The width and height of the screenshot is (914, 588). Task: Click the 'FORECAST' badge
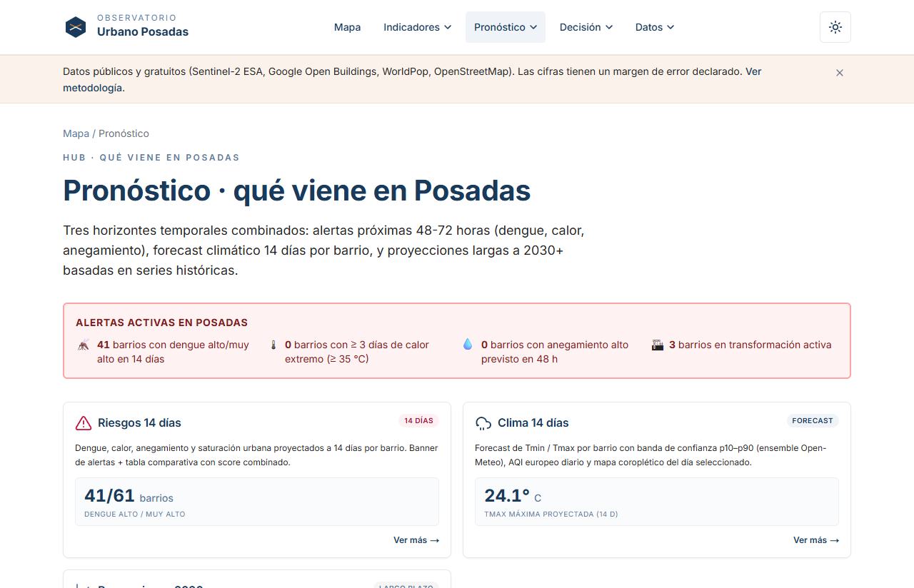[813, 421]
